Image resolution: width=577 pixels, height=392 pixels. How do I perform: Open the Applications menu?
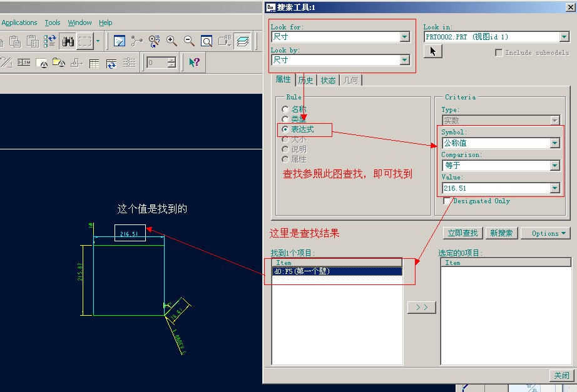pyautogui.click(x=19, y=23)
